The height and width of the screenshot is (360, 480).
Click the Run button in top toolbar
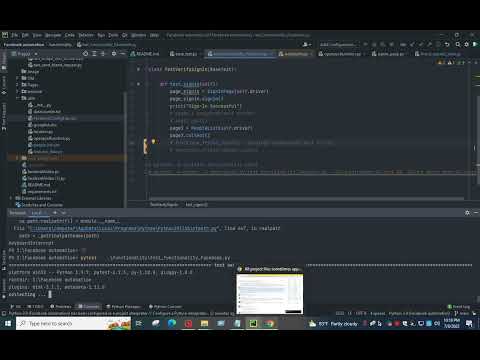click(366, 44)
